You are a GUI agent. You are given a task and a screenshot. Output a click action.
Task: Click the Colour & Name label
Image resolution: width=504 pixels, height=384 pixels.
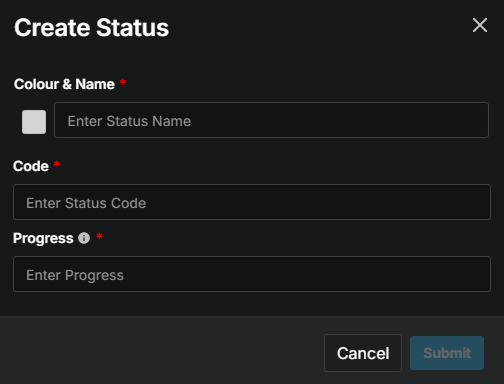tap(64, 84)
